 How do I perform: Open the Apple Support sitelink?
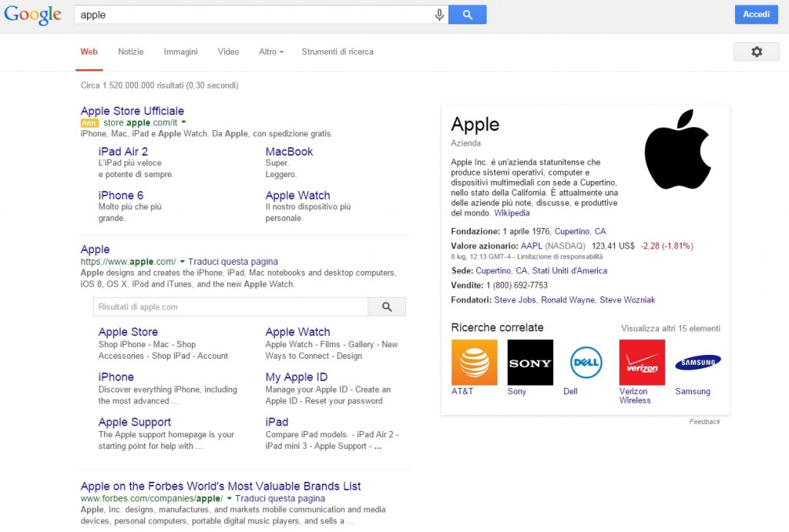click(134, 423)
